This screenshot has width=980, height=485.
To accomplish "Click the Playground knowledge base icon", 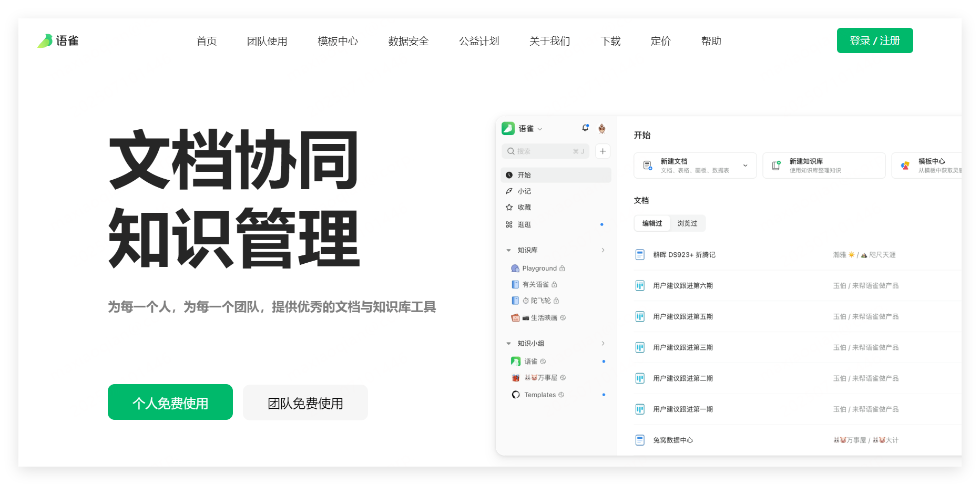I will [x=515, y=269].
